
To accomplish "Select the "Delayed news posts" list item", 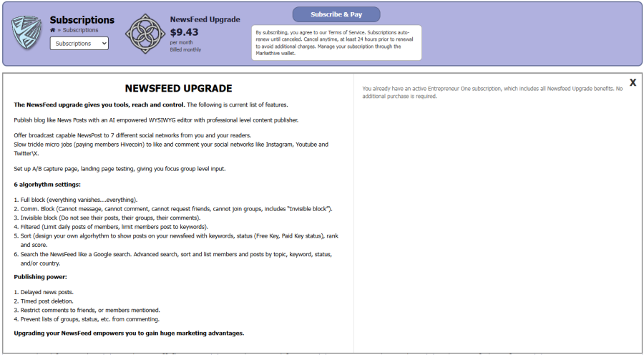I will 47,292.
